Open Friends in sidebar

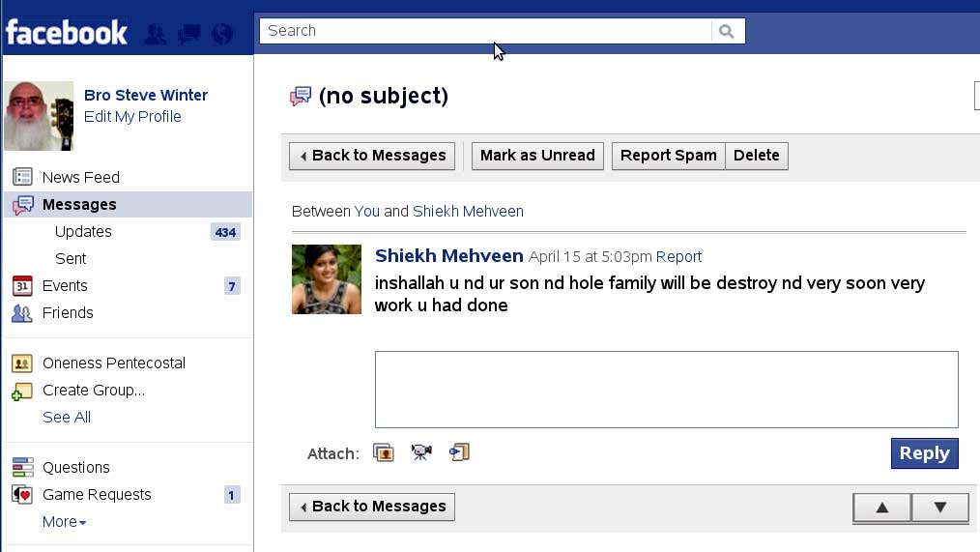(68, 312)
